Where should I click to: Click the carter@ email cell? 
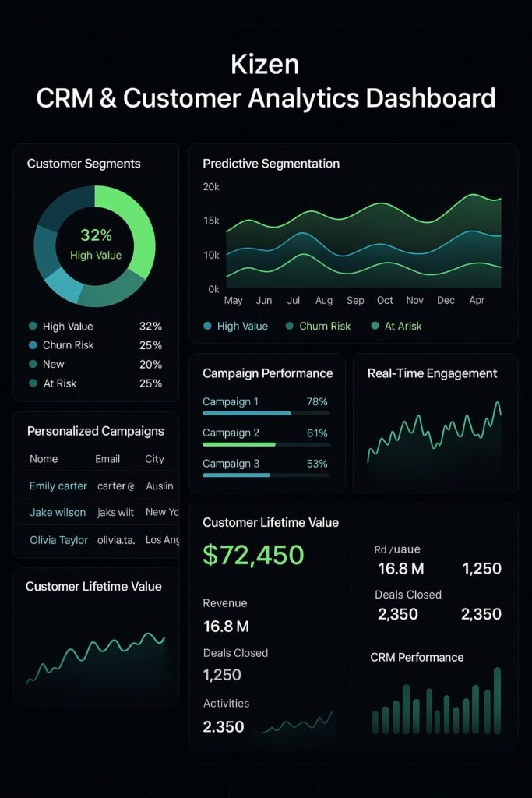116,486
